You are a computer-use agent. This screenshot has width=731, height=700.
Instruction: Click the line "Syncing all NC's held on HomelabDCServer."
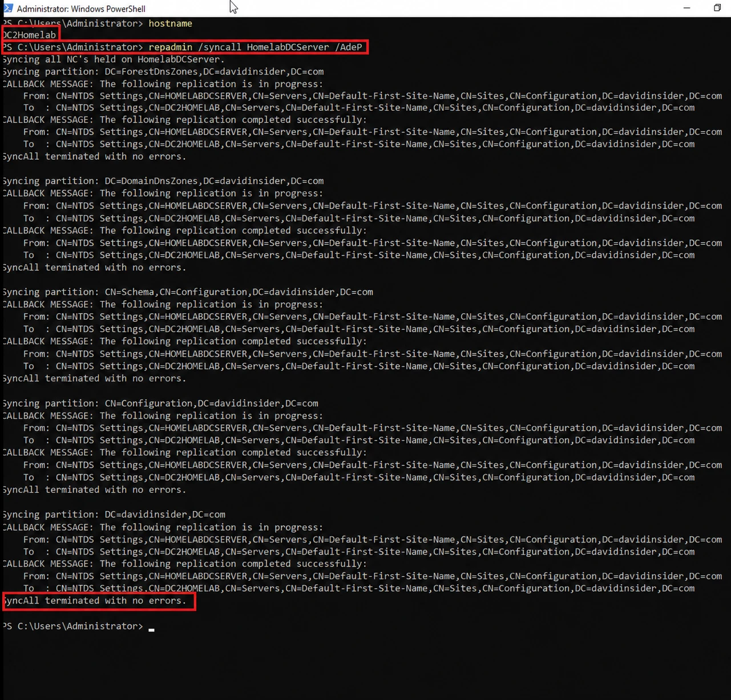coord(114,59)
